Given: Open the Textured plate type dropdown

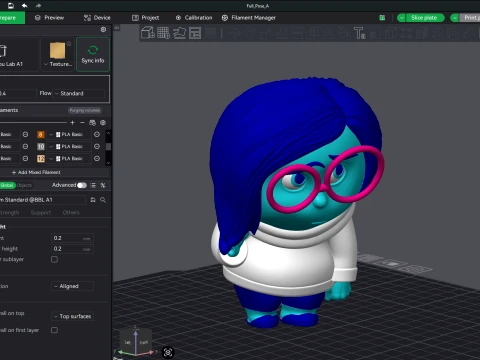Looking at the screenshot, I should (58, 54).
